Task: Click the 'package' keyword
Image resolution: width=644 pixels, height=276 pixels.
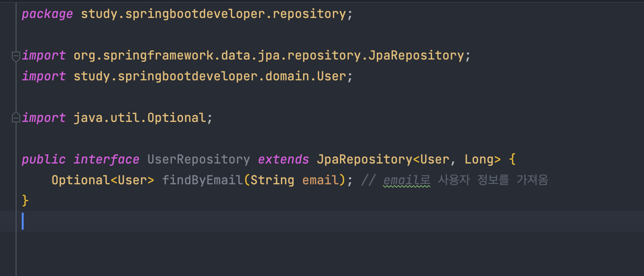Action: click(47, 14)
